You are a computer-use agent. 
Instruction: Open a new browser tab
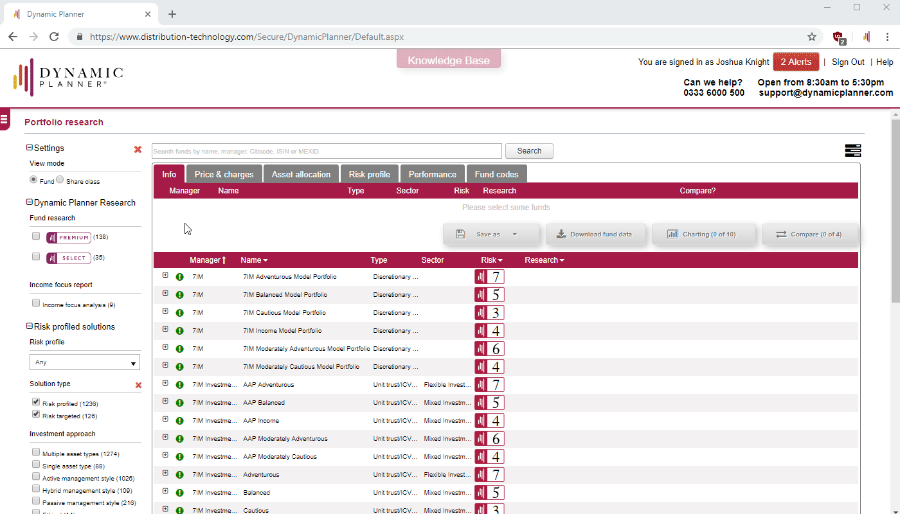[172, 14]
